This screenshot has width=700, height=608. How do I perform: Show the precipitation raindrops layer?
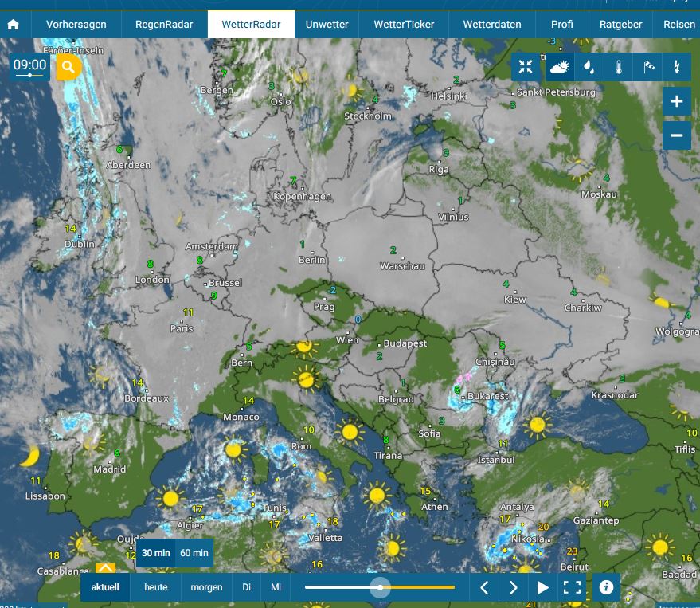point(589,67)
